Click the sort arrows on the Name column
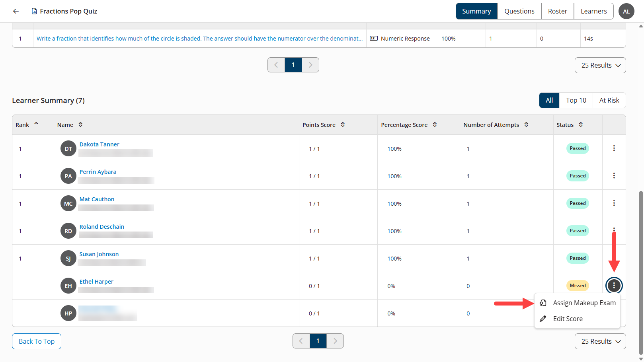This screenshot has width=644, height=362. tap(80, 125)
